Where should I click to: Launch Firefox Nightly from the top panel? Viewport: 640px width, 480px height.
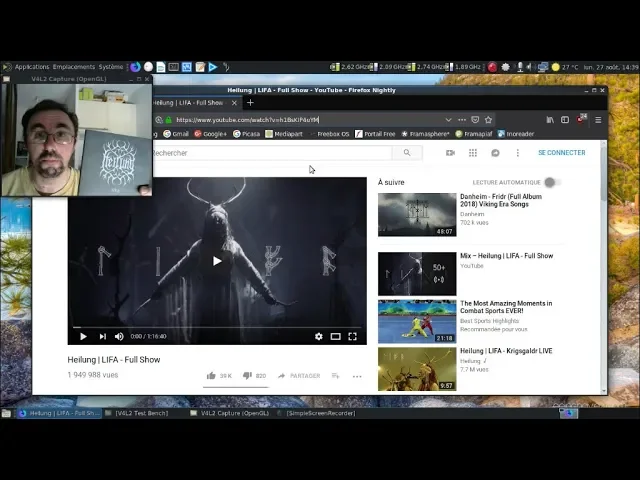point(135,67)
